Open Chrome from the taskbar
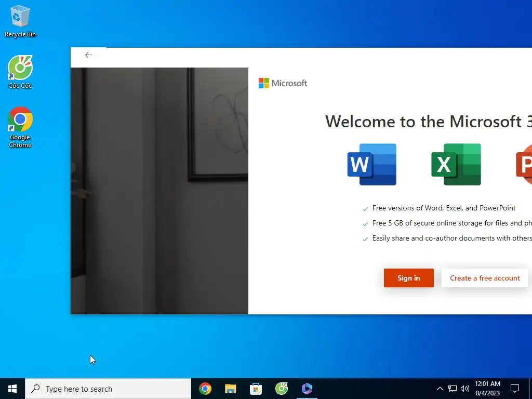Viewport: 532px width, 399px height. 205,389
